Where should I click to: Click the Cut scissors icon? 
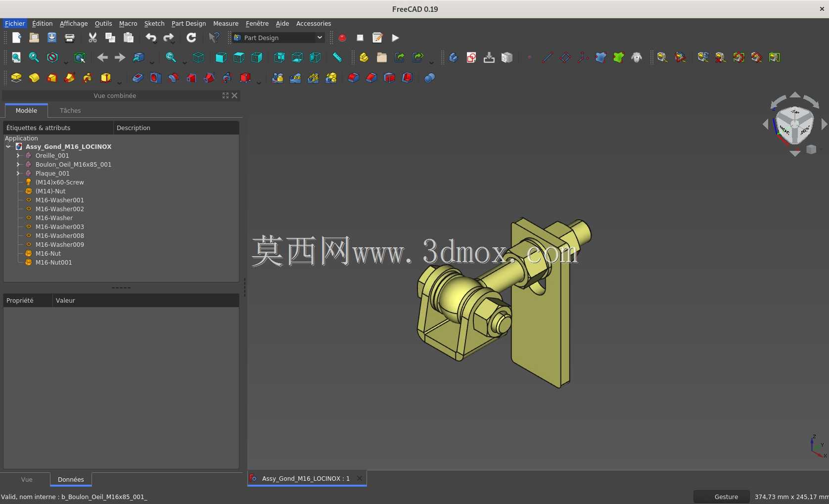[x=92, y=38]
